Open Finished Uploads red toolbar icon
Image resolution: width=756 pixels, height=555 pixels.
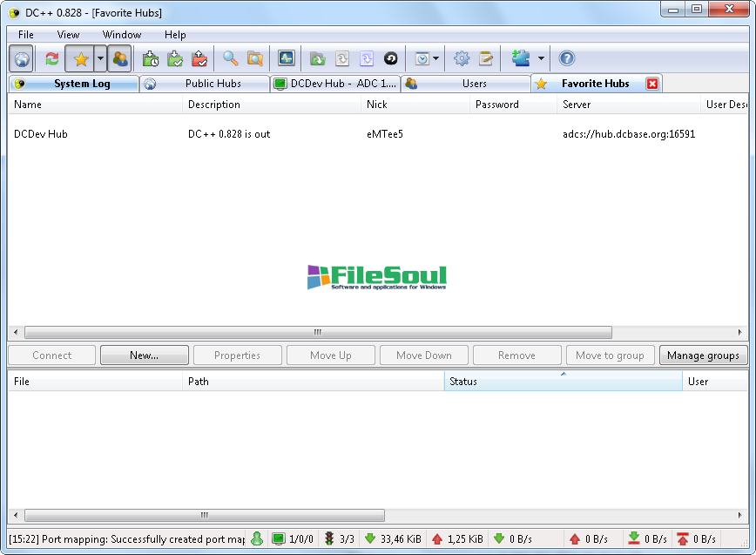click(x=199, y=59)
